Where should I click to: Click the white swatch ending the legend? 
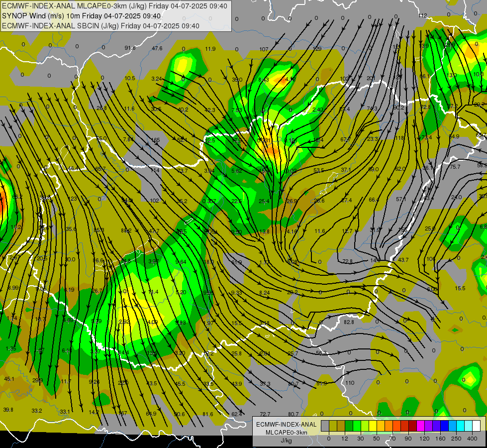click(476, 426)
